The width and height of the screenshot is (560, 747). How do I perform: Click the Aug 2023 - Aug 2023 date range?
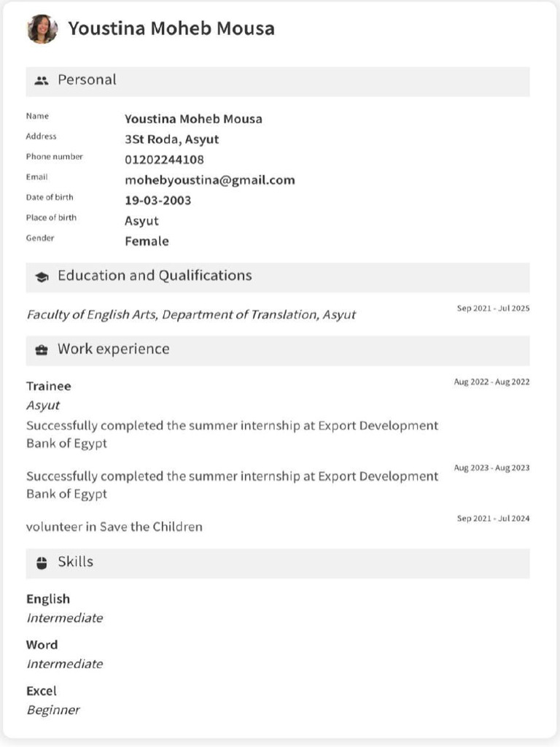(x=491, y=468)
